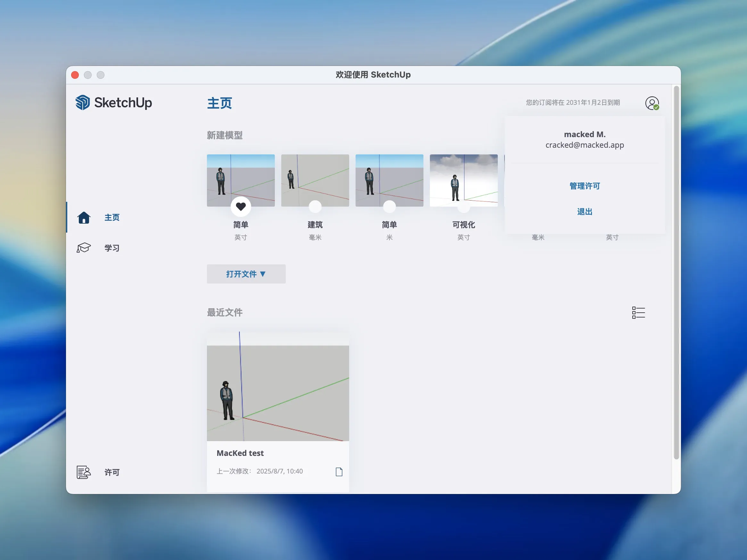Image resolution: width=747 pixels, height=560 pixels.
Task: Open the 打开文件 dropdown
Action: click(x=246, y=274)
